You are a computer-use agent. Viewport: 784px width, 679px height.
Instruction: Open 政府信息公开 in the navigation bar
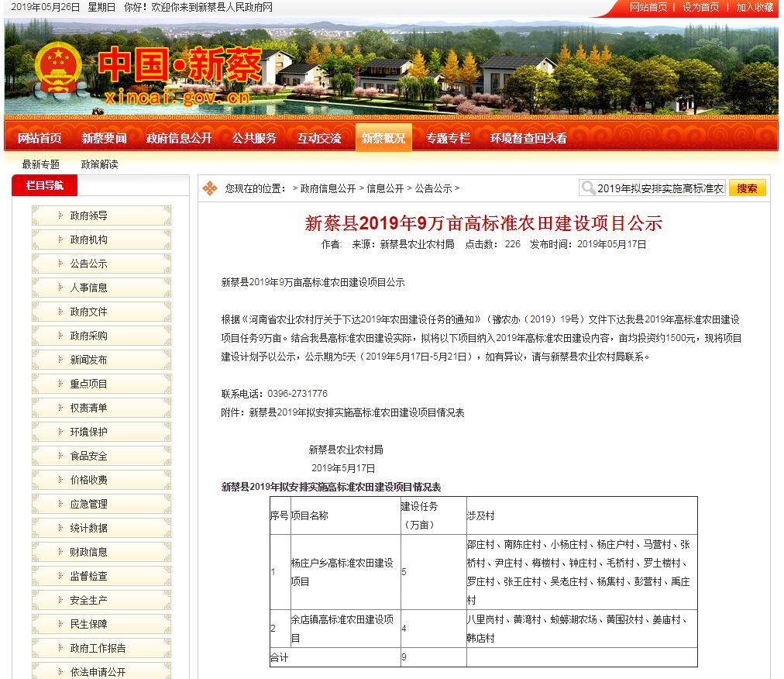coord(179,138)
